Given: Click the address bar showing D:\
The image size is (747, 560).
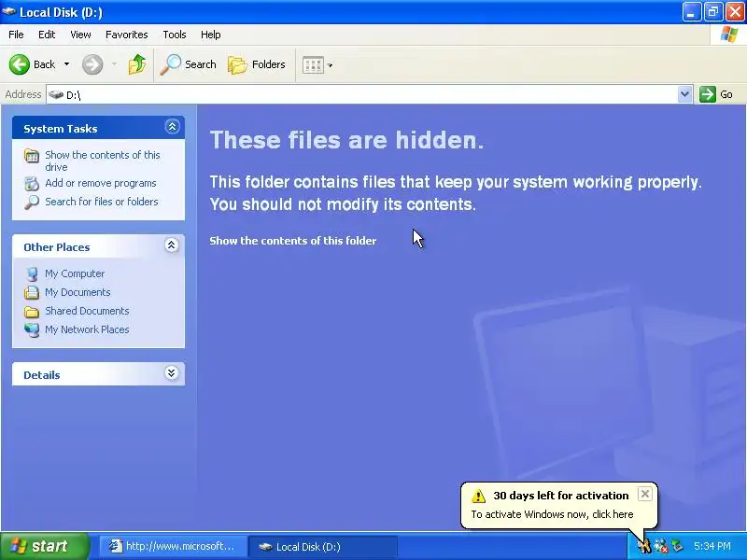Looking at the screenshot, I should pos(362,95).
